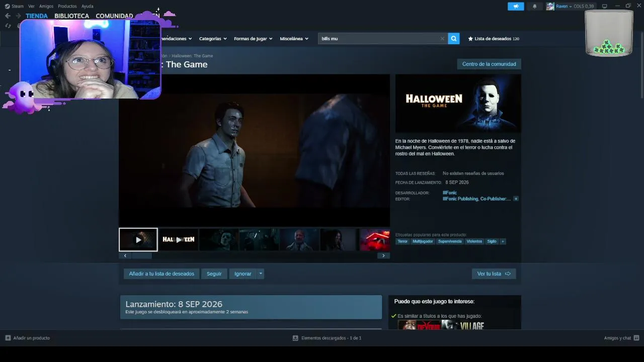Click the Seguir button
644x362 pixels.
[x=214, y=274]
